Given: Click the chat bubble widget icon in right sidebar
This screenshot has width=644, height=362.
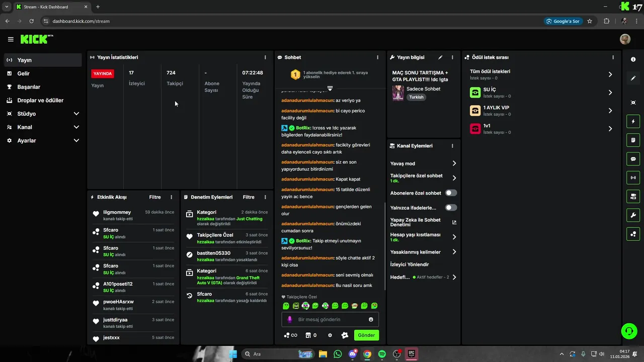Looking at the screenshot, I should click(633, 159).
